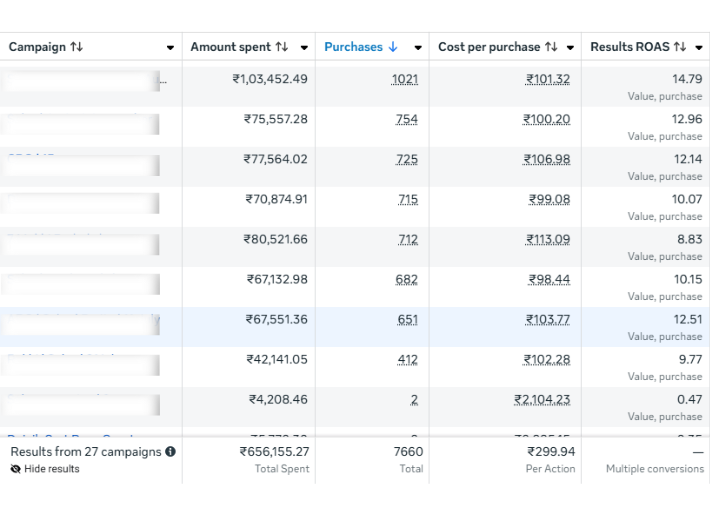Screen dimensions: 710x515
Task: Expand the Cost per purchase dropdown caret
Action: (570, 48)
